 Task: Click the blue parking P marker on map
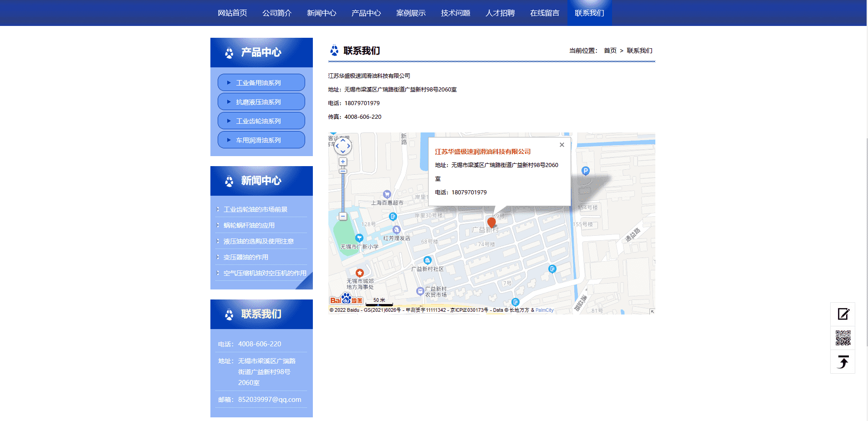coord(586,171)
